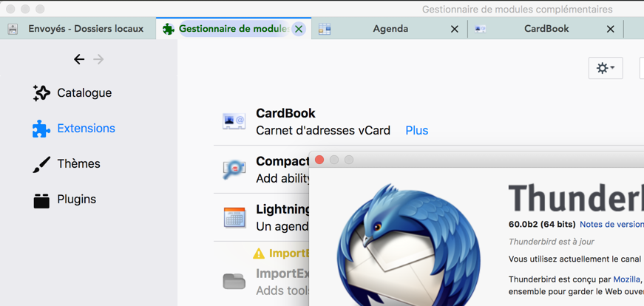Click the Envoyés tab mailbox icon
The image size is (644, 306).
13,29
